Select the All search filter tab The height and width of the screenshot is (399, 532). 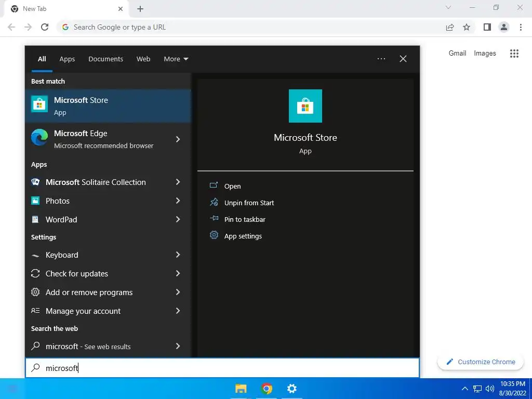[x=42, y=59]
